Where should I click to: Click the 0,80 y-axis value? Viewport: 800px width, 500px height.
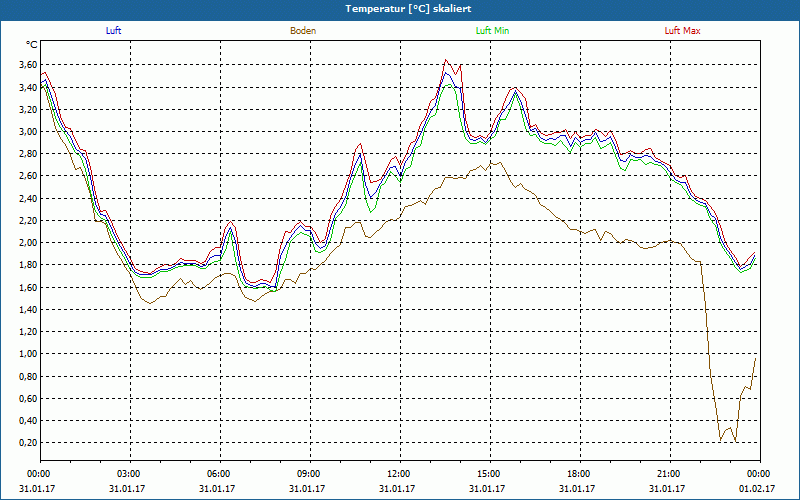pos(28,376)
